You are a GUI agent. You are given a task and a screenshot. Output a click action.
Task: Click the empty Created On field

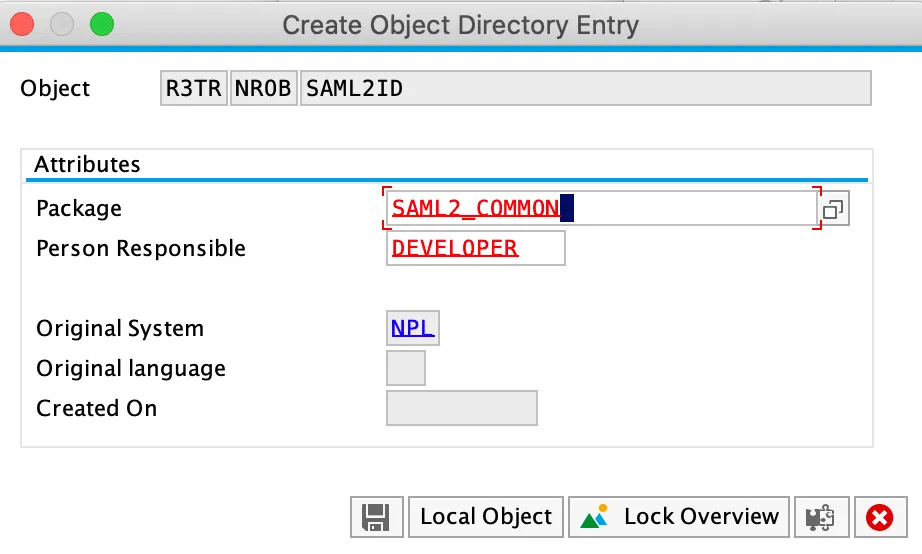click(461, 408)
